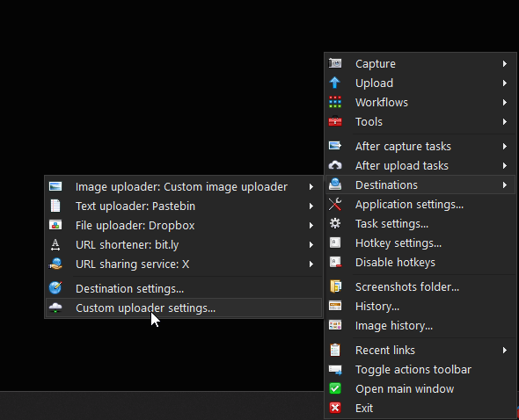This screenshot has width=519, height=420.
Task: Click the icon next to After capture tasks
Action: 335,146
